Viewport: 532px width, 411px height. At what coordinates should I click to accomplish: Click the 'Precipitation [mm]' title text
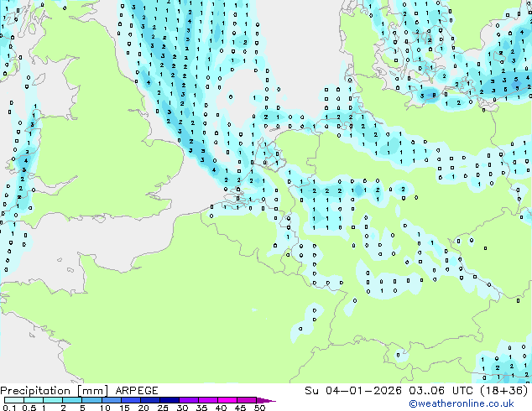(x=54, y=391)
